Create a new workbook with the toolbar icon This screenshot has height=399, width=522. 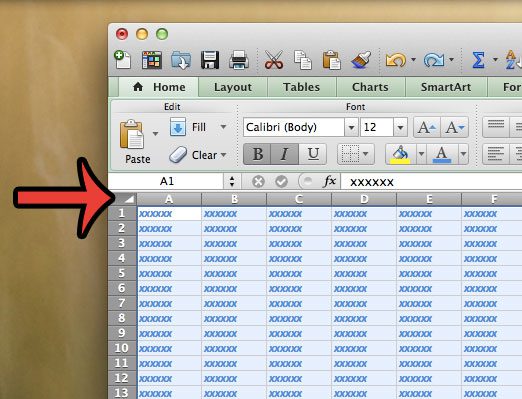click(122, 60)
